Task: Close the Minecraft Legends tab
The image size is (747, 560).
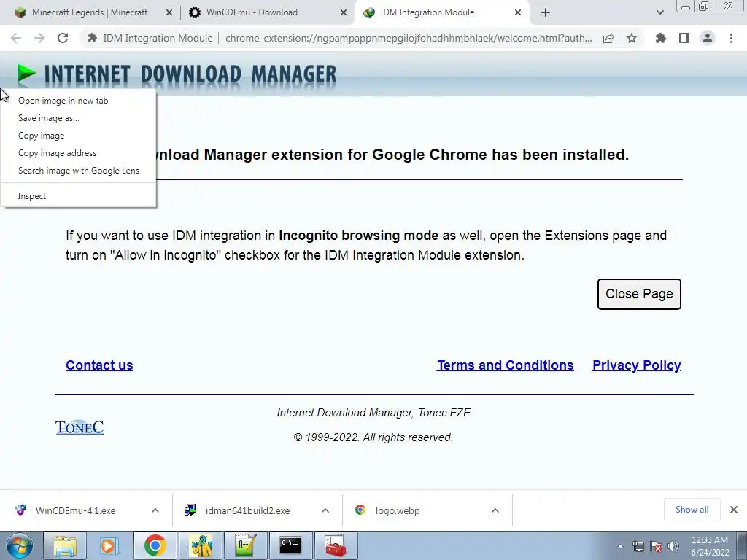Action: click(169, 13)
